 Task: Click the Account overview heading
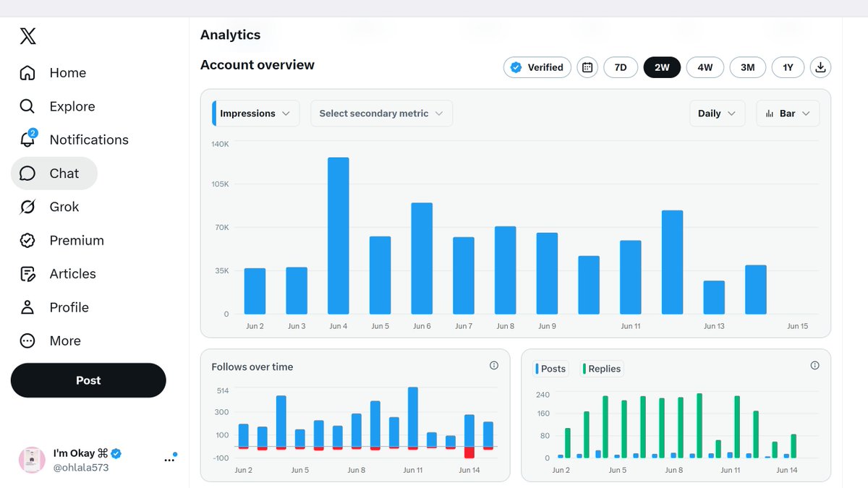(258, 65)
